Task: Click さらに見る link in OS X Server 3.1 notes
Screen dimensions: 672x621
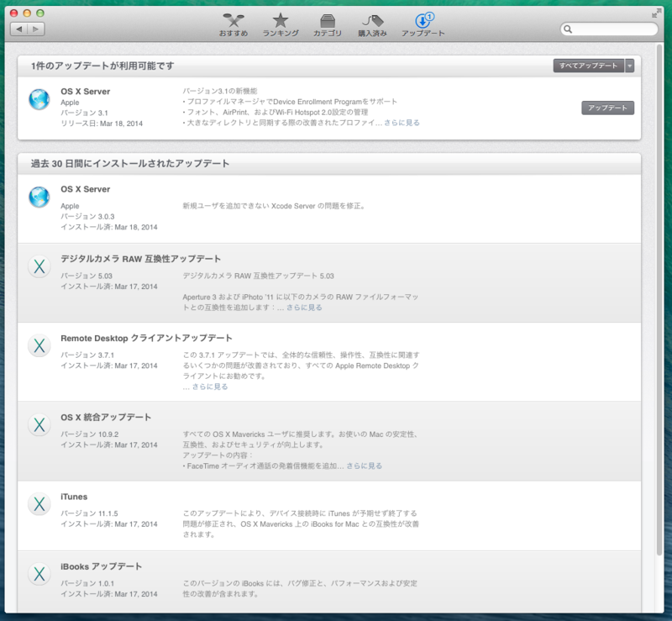Action: pyautogui.click(x=402, y=123)
